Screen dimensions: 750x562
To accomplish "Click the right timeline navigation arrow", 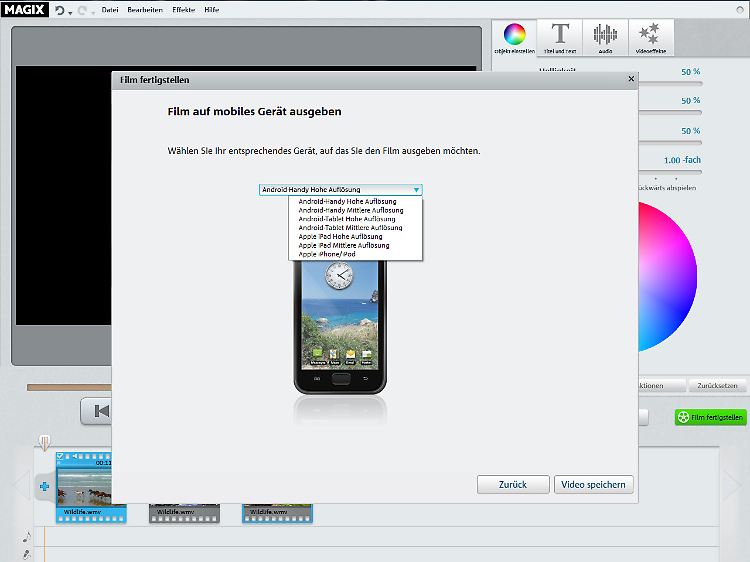I will click(x=732, y=485).
